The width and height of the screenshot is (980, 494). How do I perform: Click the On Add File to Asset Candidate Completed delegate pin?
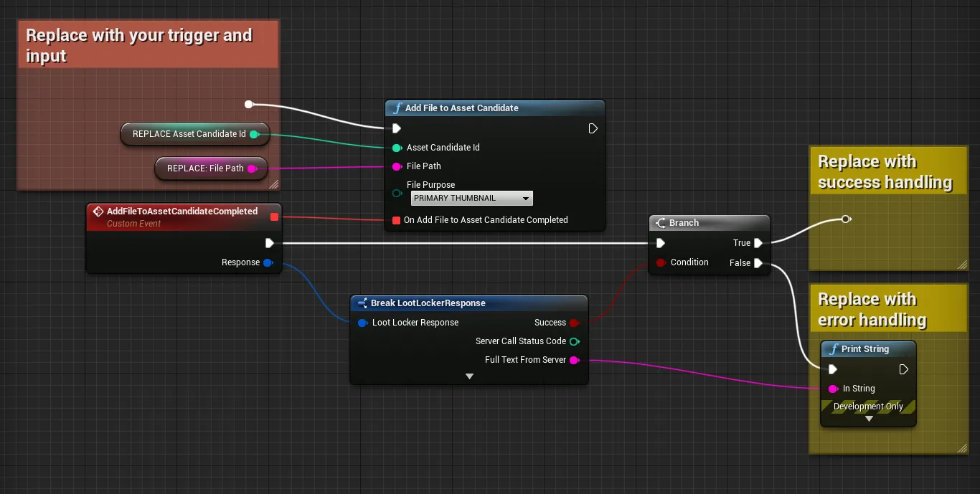(396, 220)
